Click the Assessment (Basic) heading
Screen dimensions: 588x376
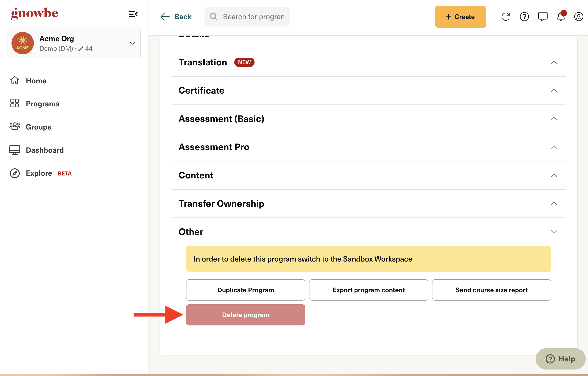click(221, 119)
